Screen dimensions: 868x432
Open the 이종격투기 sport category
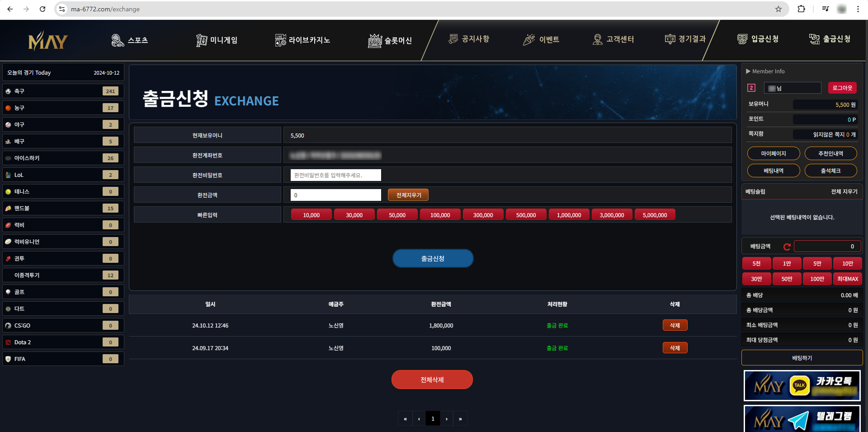[x=63, y=275]
